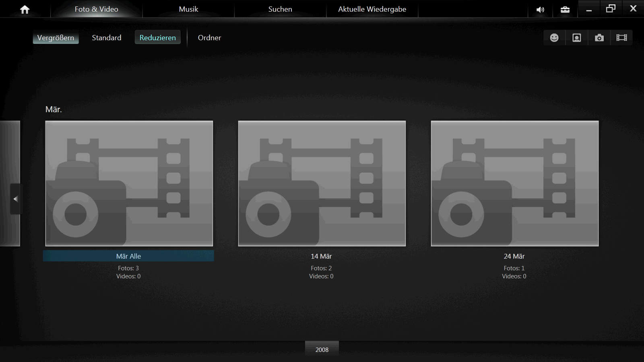Filter by faces using smiley icon
Image resolution: width=644 pixels, height=362 pixels.
(x=554, y=37)
